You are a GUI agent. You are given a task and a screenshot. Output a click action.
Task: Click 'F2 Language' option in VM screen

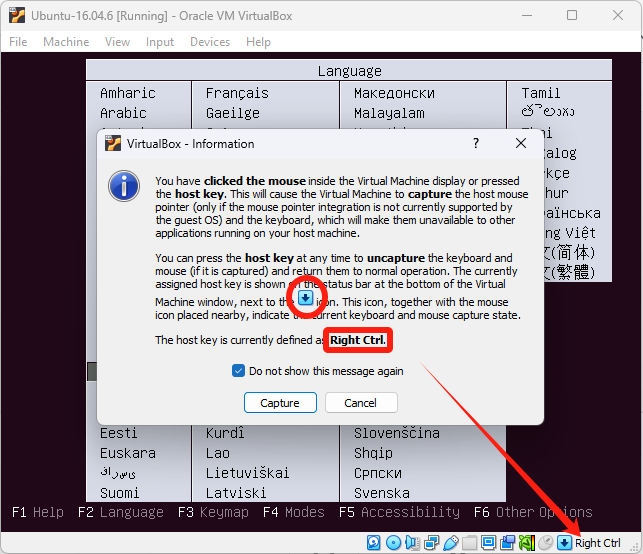[x=121, y=512]
